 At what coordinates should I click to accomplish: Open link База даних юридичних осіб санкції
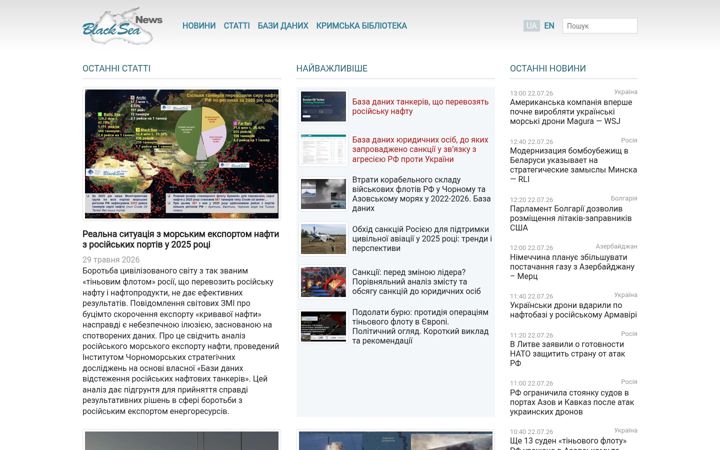point(420,149)
